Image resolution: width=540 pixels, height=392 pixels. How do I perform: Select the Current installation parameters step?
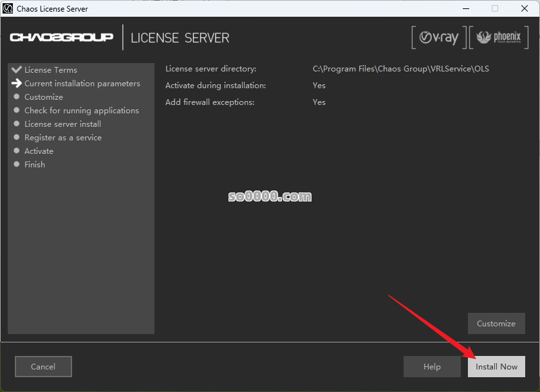[x=82, y=84]
